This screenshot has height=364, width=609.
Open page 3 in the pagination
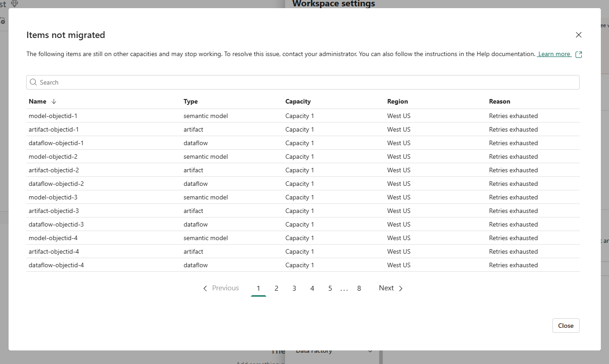coord(294,288)
